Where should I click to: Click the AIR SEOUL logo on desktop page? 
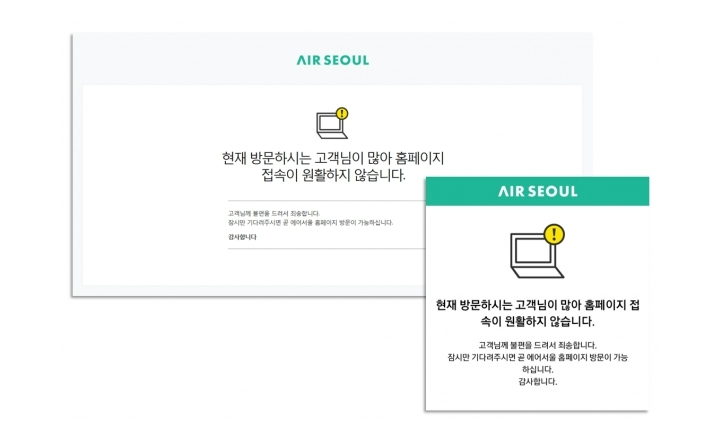(333, 60)
